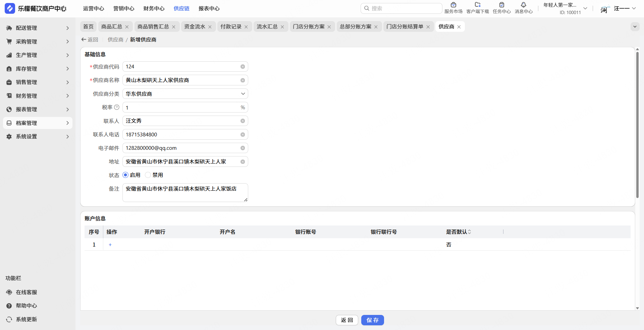The height and width of the screenshot is (330, 644).
Task: Expand the 配送管理 sidebar menu
Action: (x=38, y=28)
